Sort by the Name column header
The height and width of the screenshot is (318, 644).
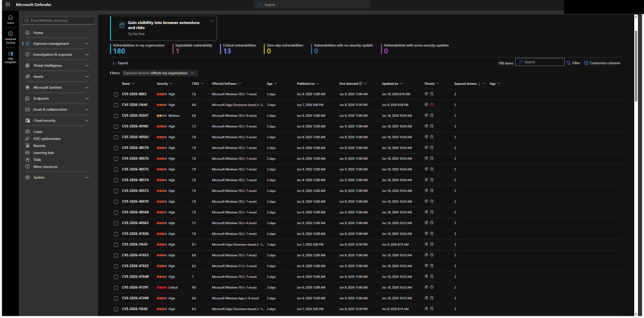[126, 83]
